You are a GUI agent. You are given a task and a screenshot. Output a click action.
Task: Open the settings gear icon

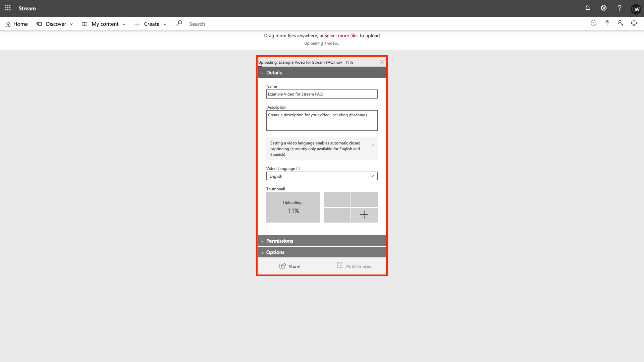click(x=604, y=8)
